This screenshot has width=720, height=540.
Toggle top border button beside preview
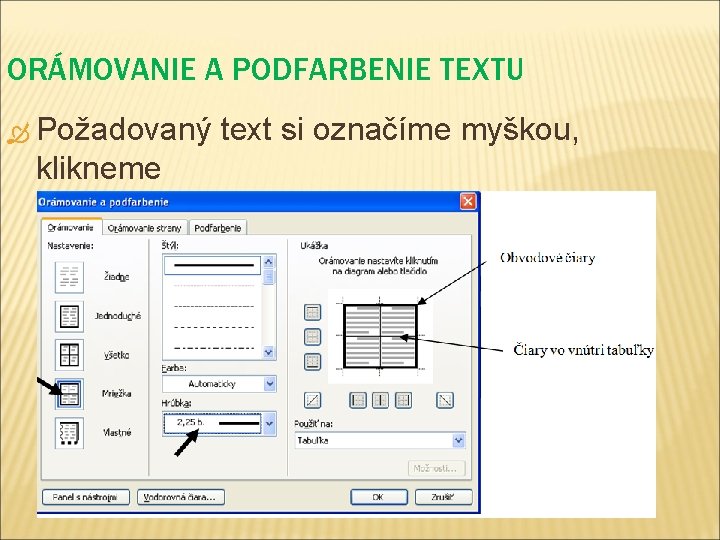click(312, 313)
